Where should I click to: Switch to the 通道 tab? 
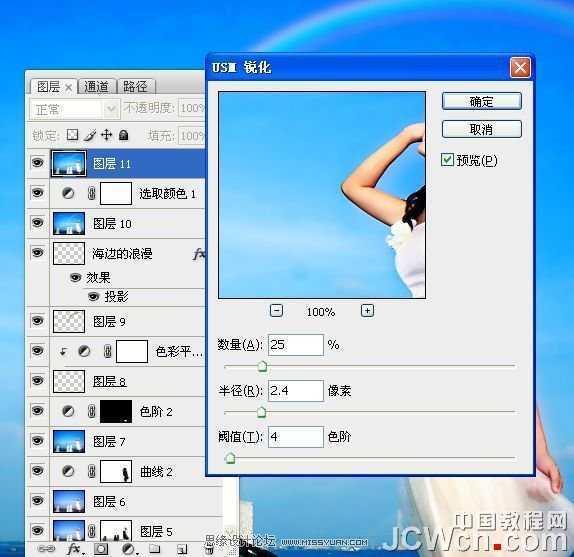pyautogui.click(x=97, y=87)
